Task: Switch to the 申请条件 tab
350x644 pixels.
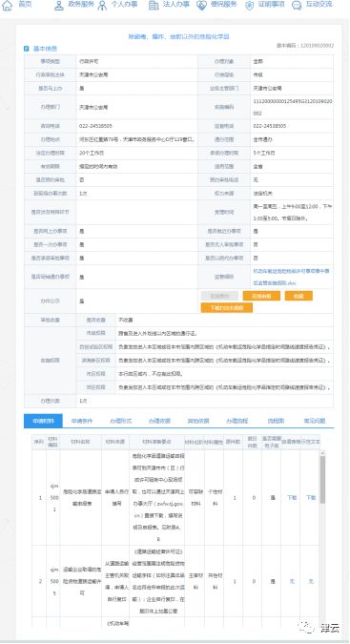Action: pyautogui.click(x=82, y=421)
